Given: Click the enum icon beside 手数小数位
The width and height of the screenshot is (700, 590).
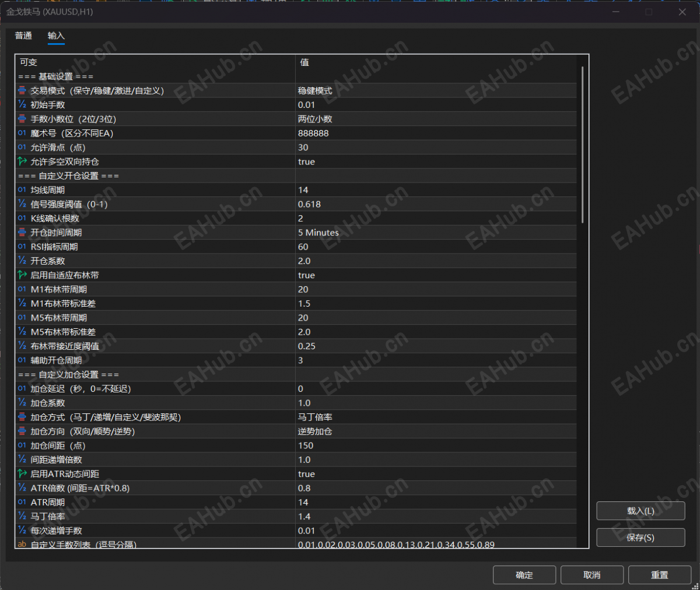Looking at the screenshot, I should point(22,119).
